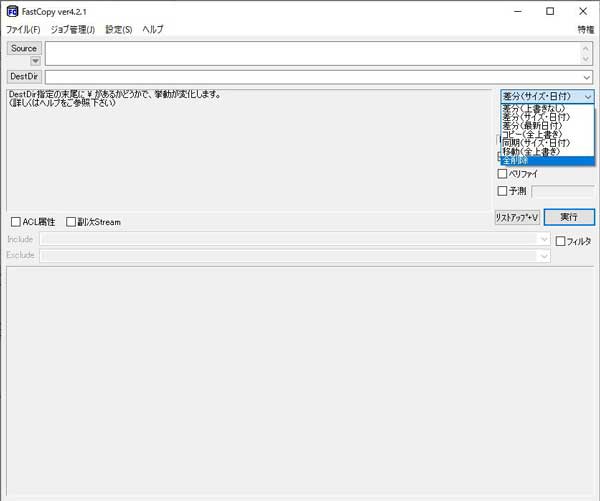Image resolution: width=600 pixels, height=501 pixels.
Task: Select 移動(全上書き) mode option
Action: point(547,152)
